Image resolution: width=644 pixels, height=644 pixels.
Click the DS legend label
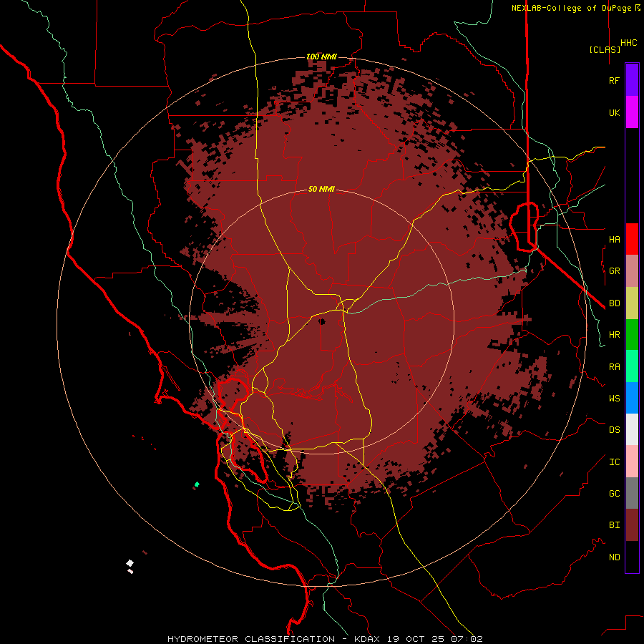[614, 429]
